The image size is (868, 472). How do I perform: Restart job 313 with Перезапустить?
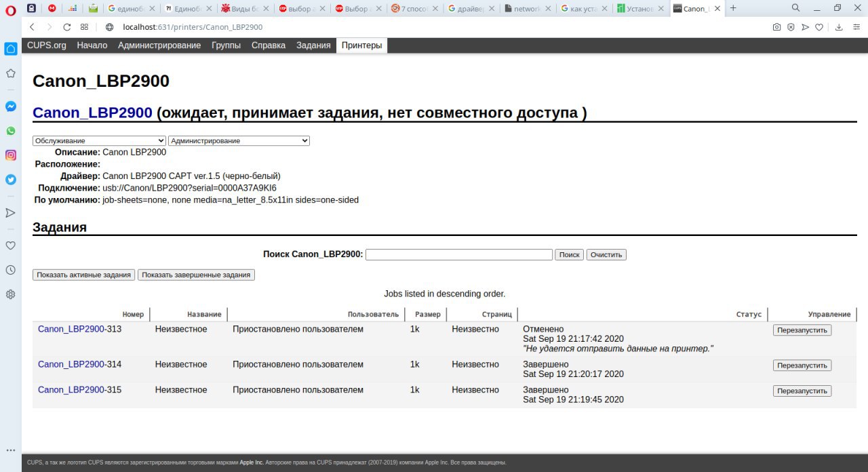(x=802, y=330)
